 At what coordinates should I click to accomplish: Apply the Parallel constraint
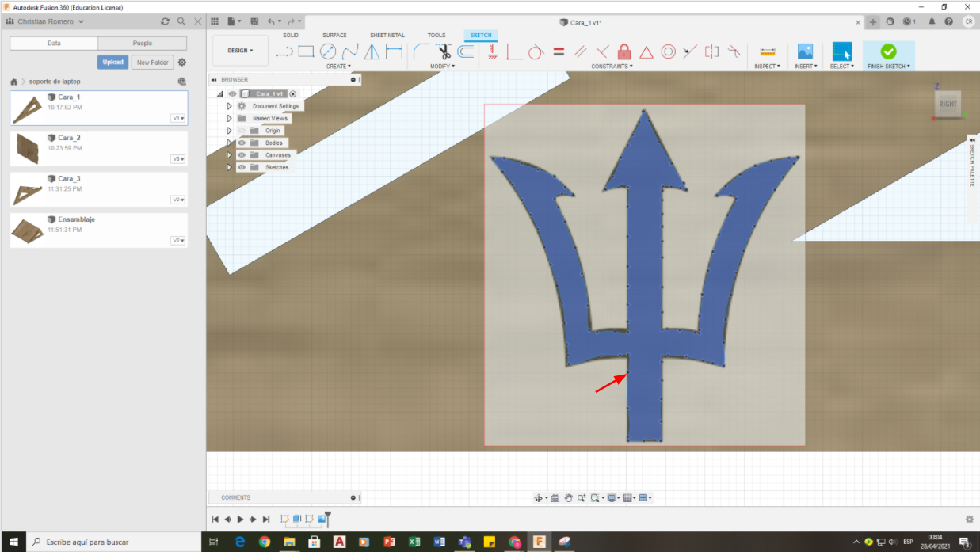[580, 52]
